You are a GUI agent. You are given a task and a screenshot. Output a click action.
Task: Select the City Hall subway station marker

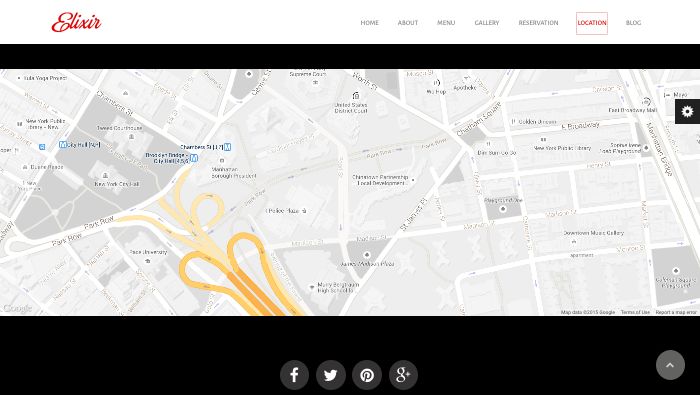[x=63, y=145]
